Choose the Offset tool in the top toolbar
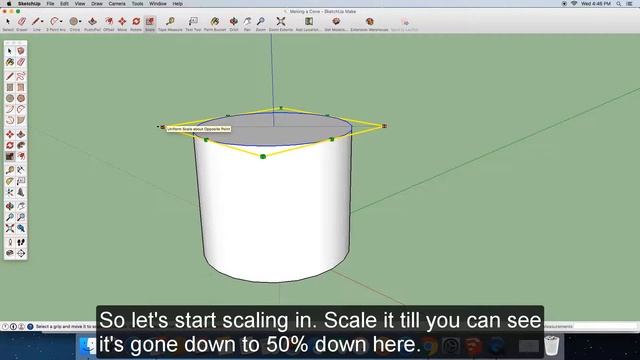640x360 pixels. [x=109, y=23]
